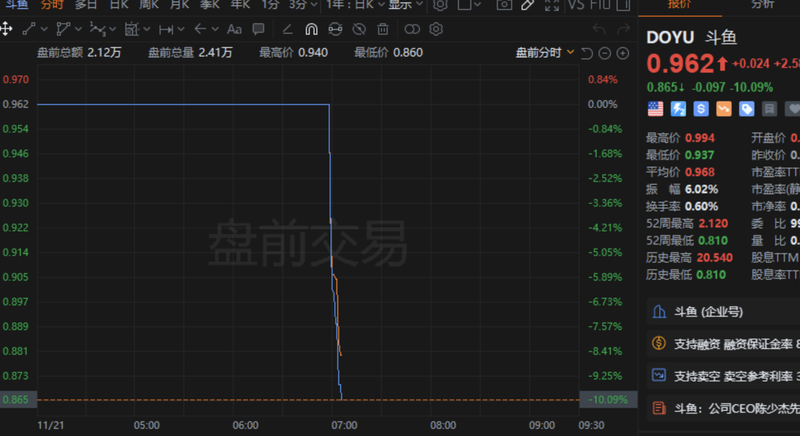
Task: Toggle the magnet snap tool
Action: pos(311,29)
